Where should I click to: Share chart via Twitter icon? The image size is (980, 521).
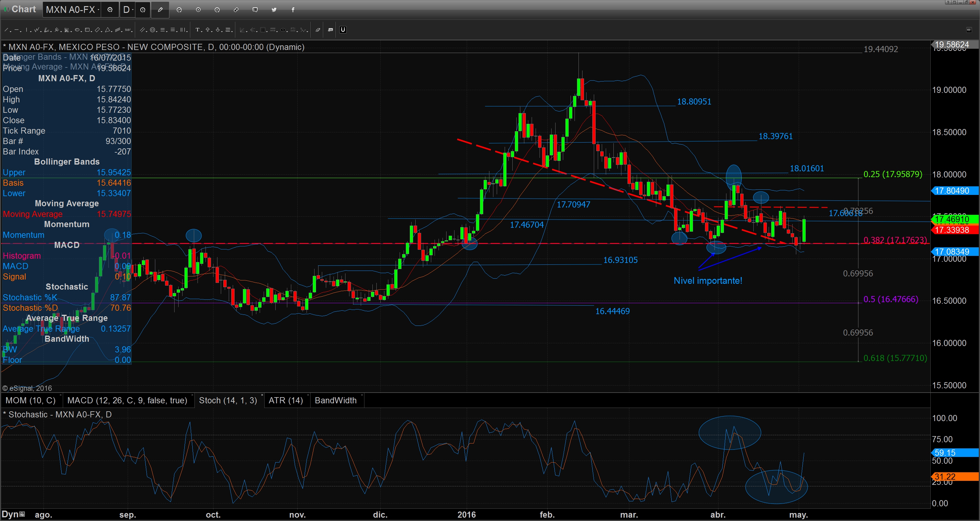[274, 10]
